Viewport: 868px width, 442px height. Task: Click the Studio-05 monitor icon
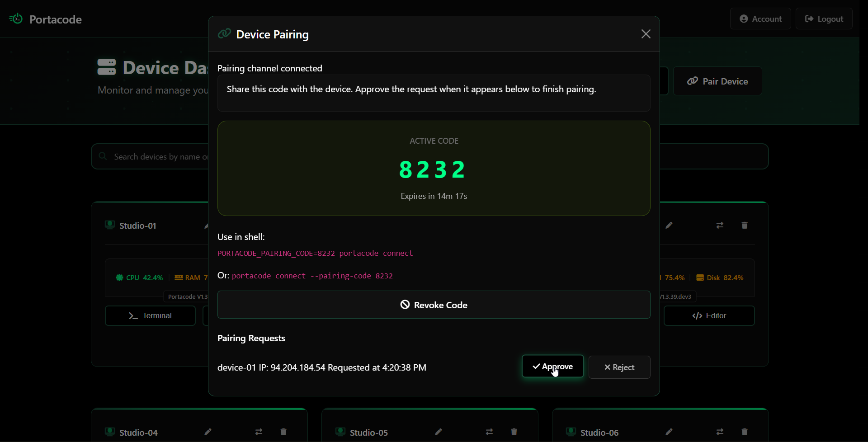(340, 432)
